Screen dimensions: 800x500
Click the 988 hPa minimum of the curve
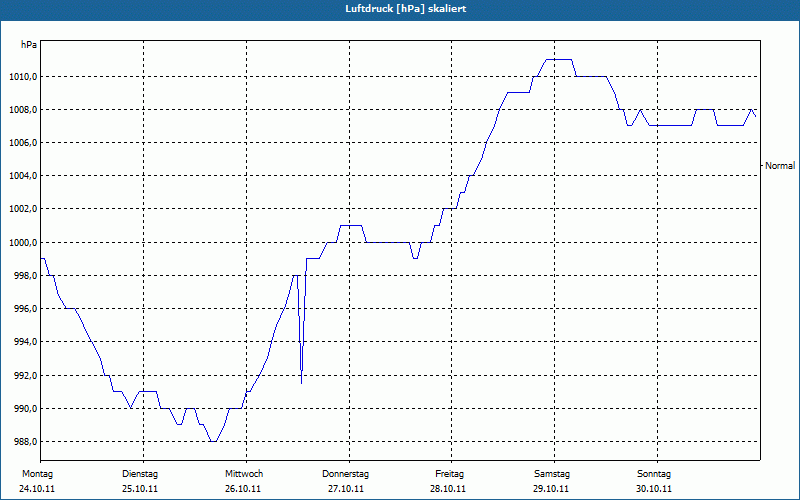point(213,441)
